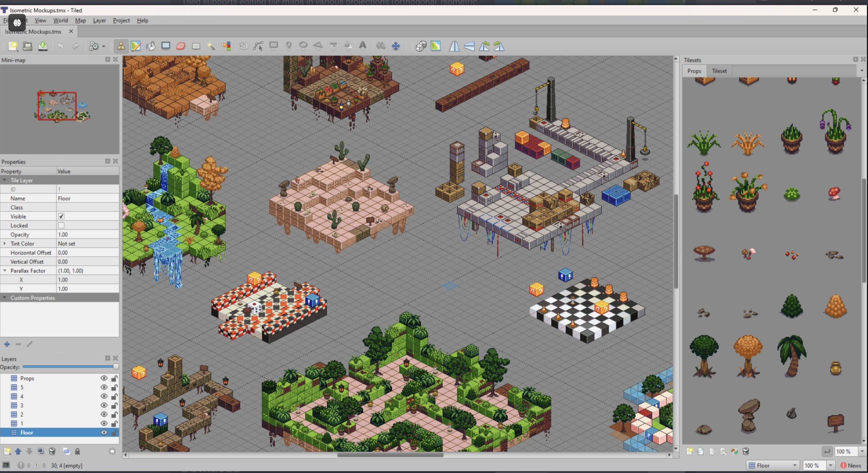Open the Project menu

tap(121, 20)
